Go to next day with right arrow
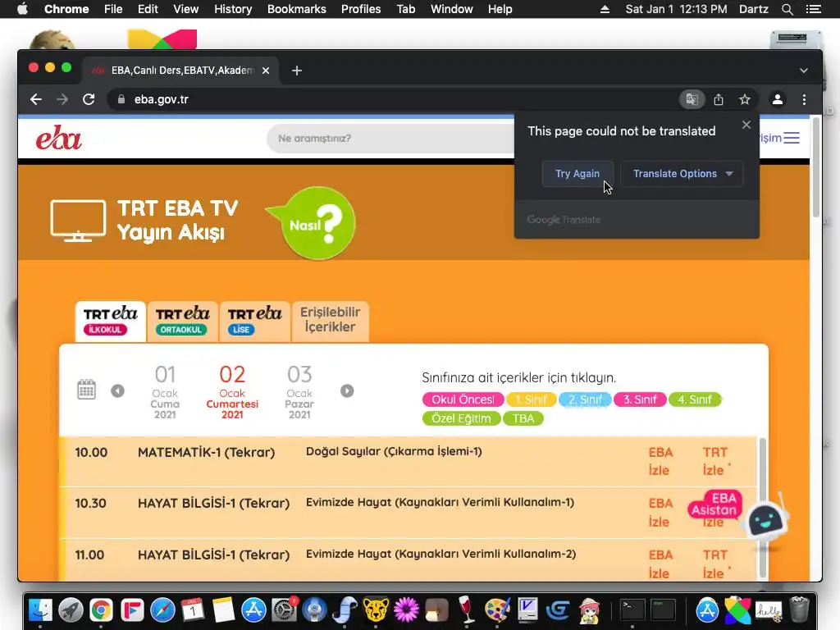This screenshot has height=630, width=840. 347,391
